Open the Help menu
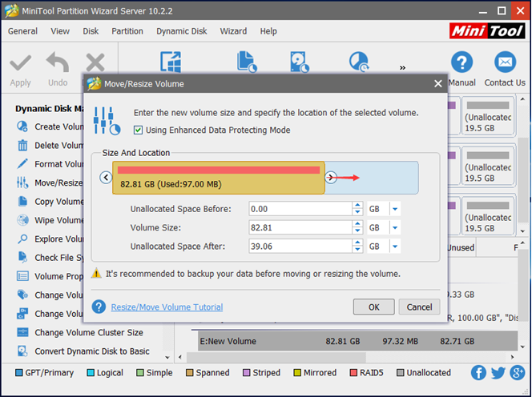532x397 pixels. (x=268, y=31)
